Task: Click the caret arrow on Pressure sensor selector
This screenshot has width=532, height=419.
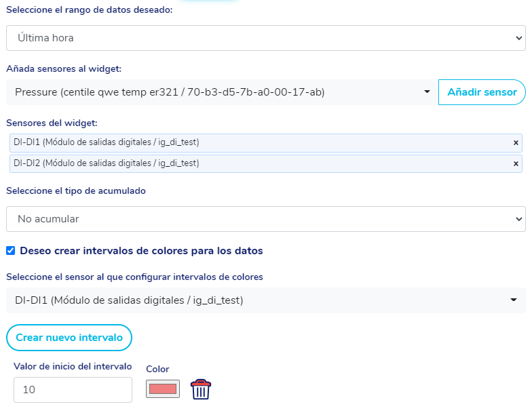Action: (x=427, y=92)
